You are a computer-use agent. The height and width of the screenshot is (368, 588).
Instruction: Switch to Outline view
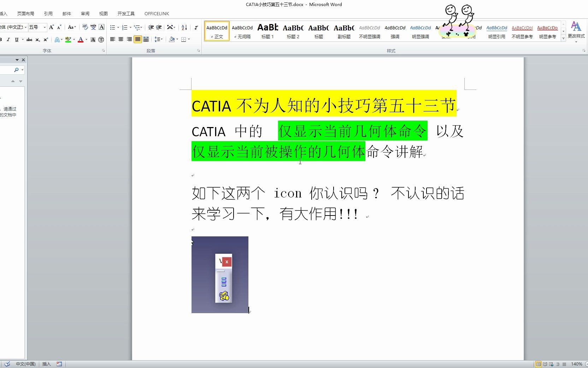558,364
